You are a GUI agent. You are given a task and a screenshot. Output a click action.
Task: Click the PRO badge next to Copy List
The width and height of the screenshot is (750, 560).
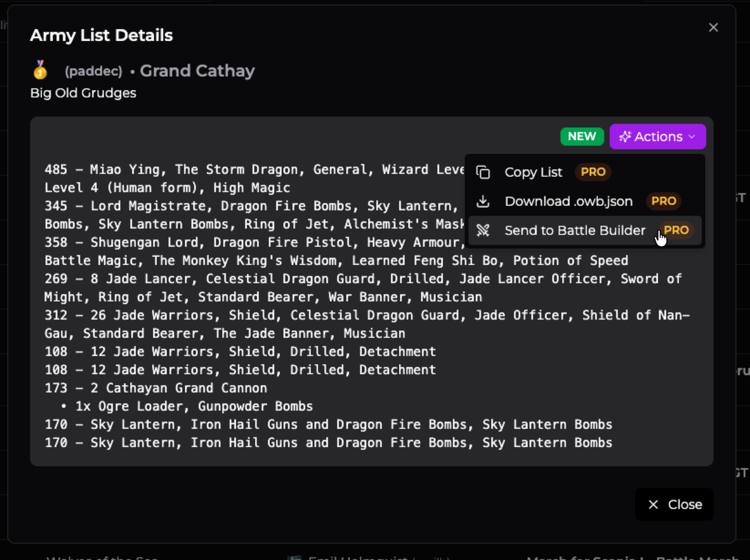tap(593, 172)
